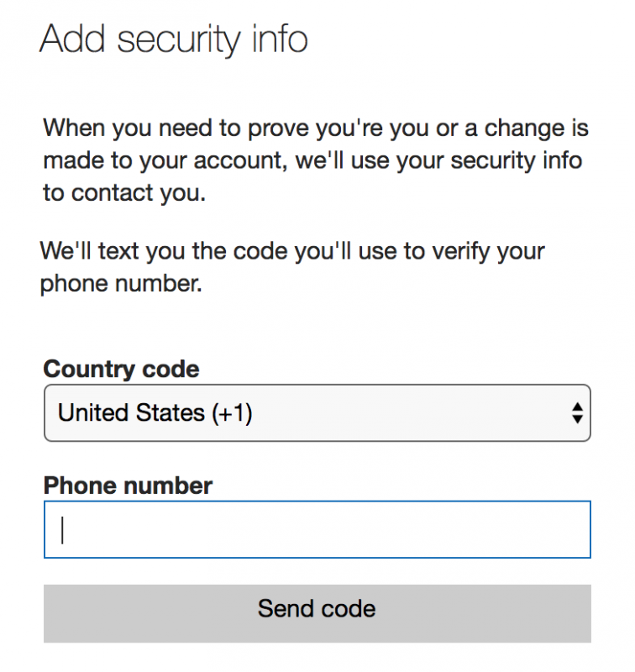Click the Country code label
This screenshot has height=672, width=635.
[121, 369]
